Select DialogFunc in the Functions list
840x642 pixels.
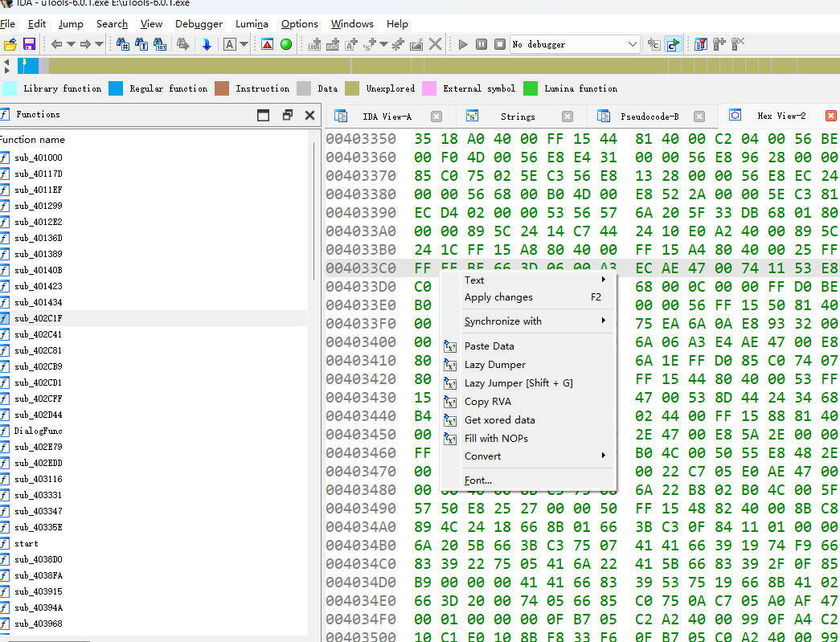[38, 431]
